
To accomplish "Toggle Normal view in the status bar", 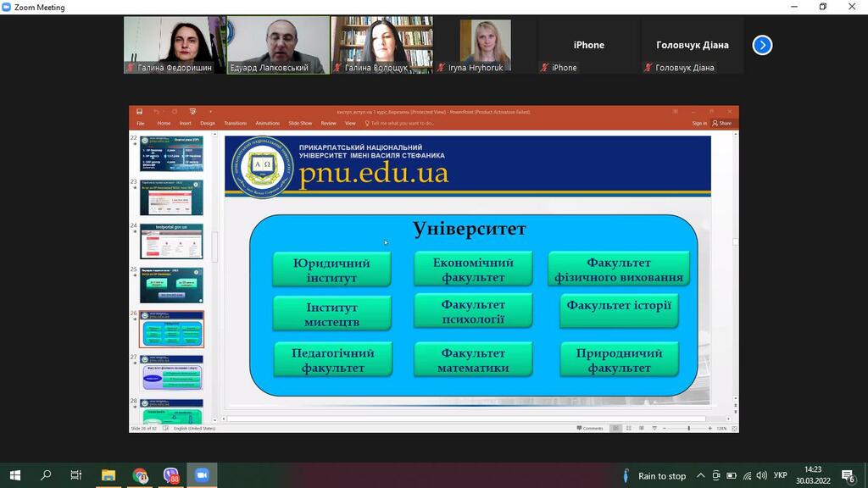I will (616, 429).
